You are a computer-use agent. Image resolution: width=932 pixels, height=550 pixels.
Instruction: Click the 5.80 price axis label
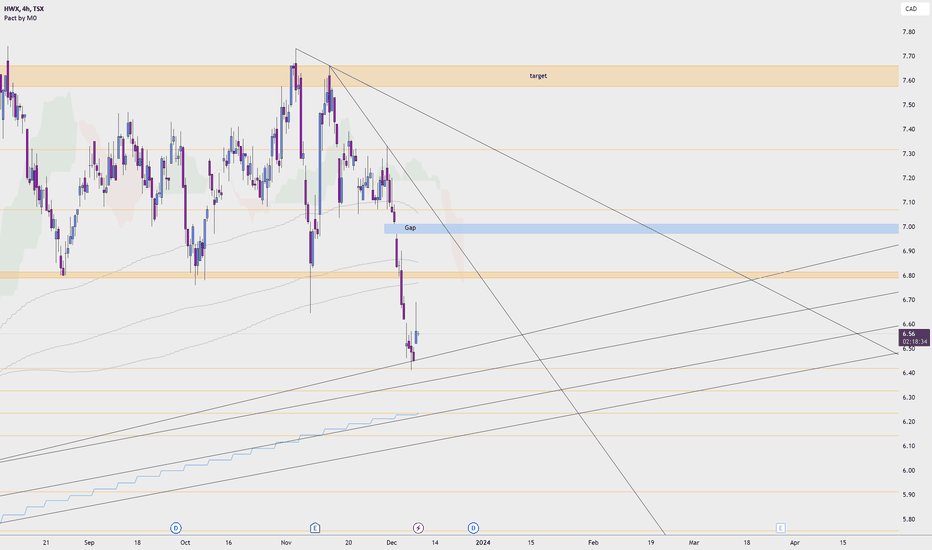tap(908, 520)
